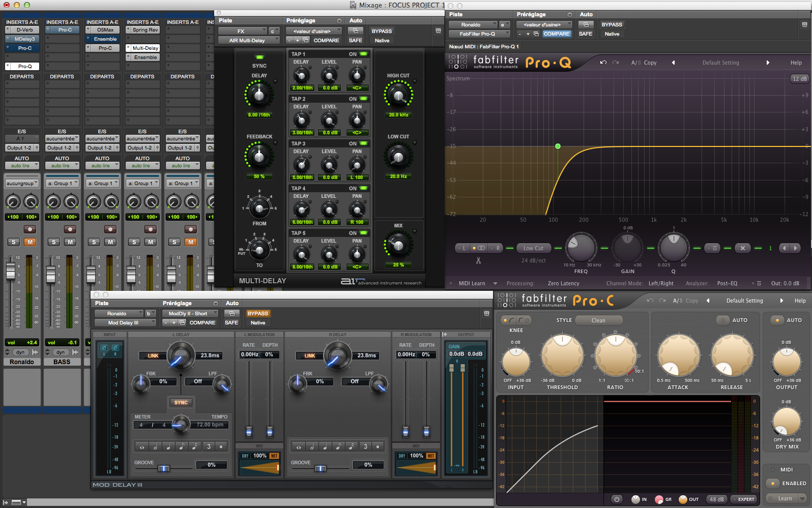Open the MIDI Learn dropdown arrow in Pro-Q

(496, 284)
